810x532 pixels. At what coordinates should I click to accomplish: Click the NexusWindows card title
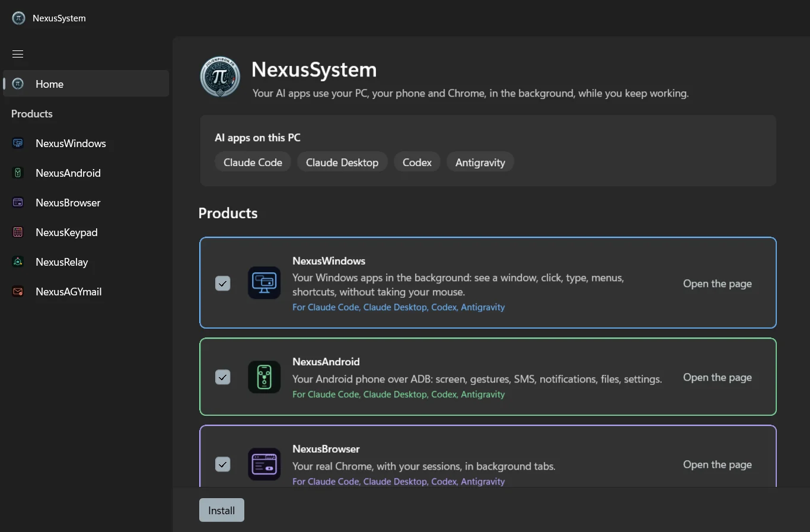click(329, 261)
